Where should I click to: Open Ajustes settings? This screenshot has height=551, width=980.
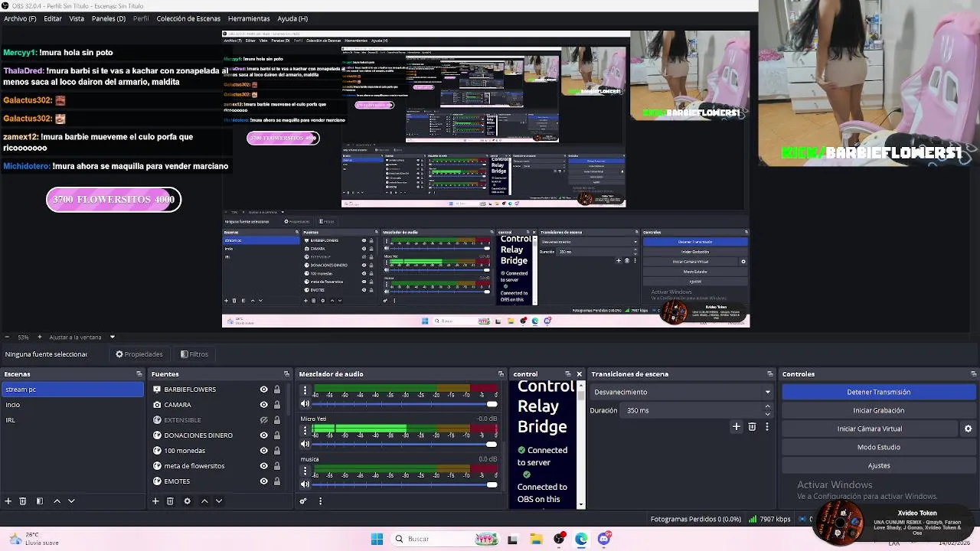coord(878,465)
